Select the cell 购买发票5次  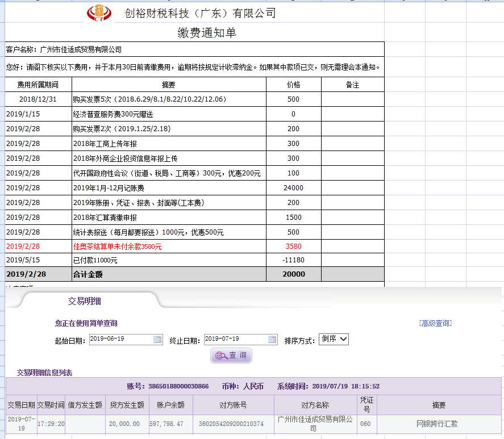(169, 99)
